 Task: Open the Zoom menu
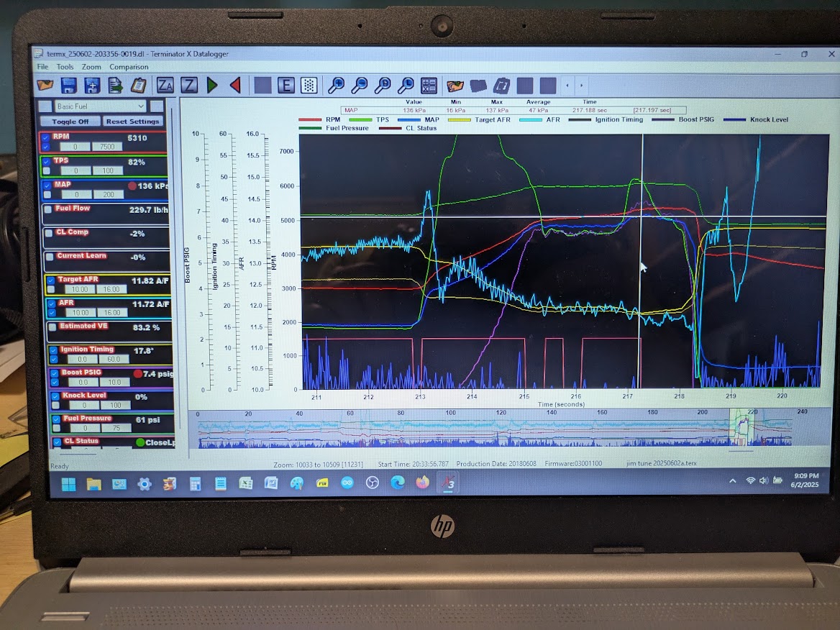point(91,67)
